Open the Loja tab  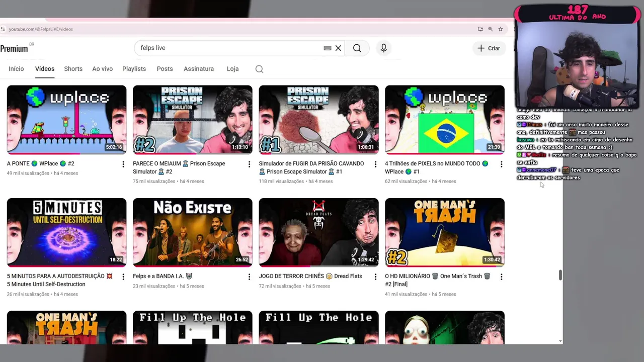click(x=232, y=69)
